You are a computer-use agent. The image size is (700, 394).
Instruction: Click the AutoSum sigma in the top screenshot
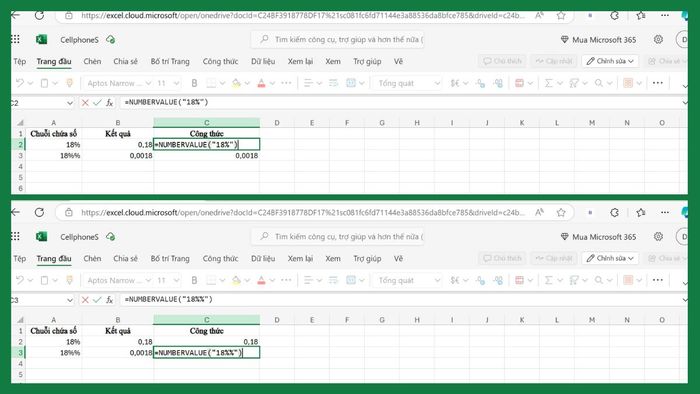click(549, 83)
